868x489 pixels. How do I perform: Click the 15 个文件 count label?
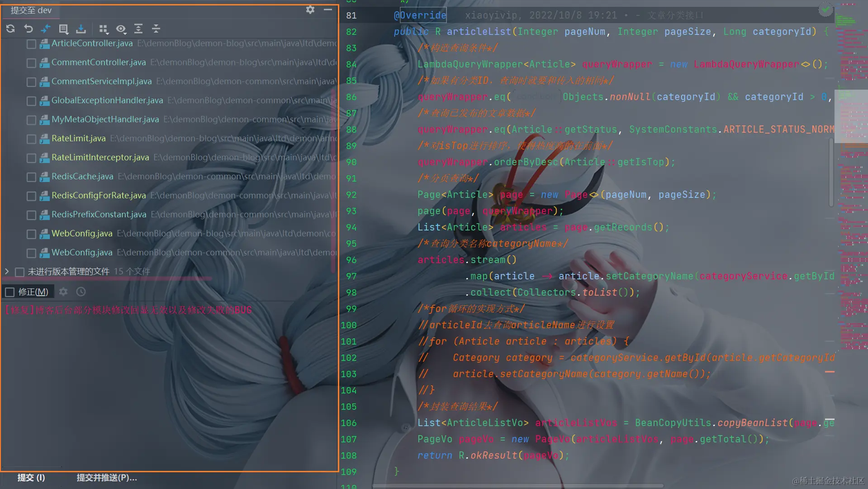coord(132,272)
